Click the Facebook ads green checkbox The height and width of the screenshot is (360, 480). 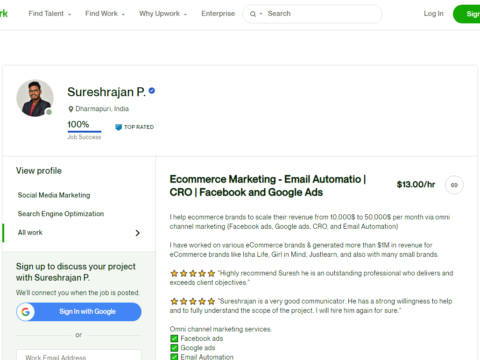tap(174, 339)
